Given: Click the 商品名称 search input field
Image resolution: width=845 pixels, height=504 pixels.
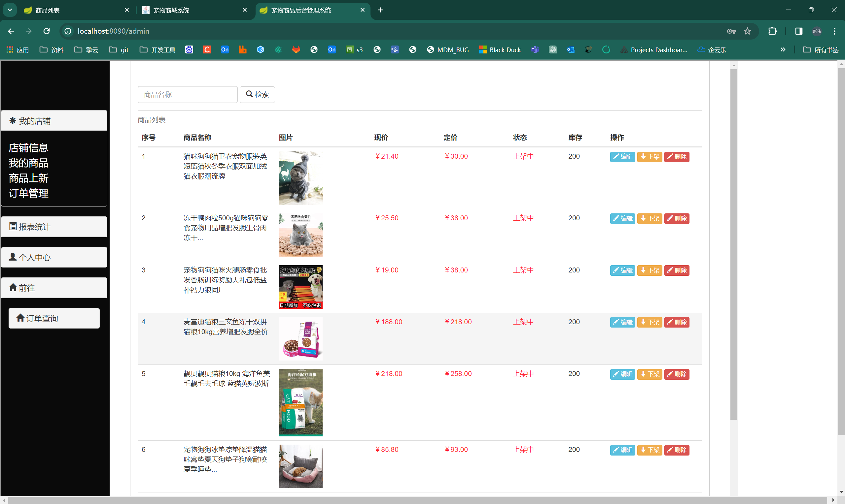Looking at the screenshot, I should tap(187, 94).
